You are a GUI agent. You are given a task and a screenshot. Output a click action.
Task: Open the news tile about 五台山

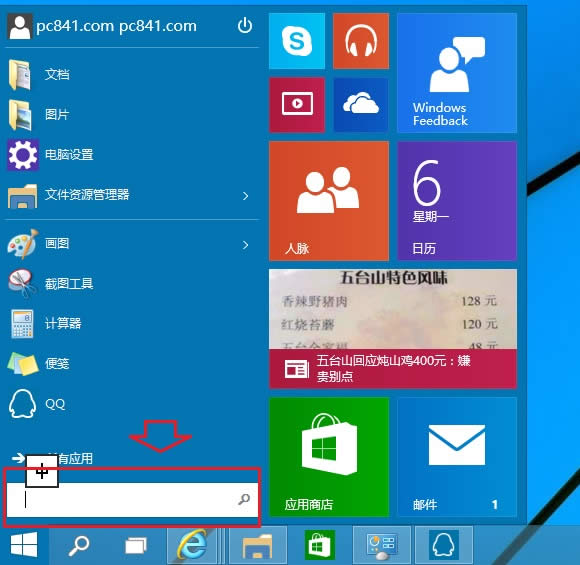click(393, 329)
